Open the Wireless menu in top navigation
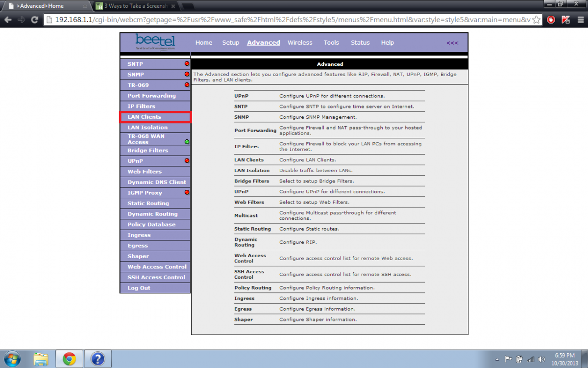Image resolution: width=588 pixels, height=368 pixels. tap(300, 43)
